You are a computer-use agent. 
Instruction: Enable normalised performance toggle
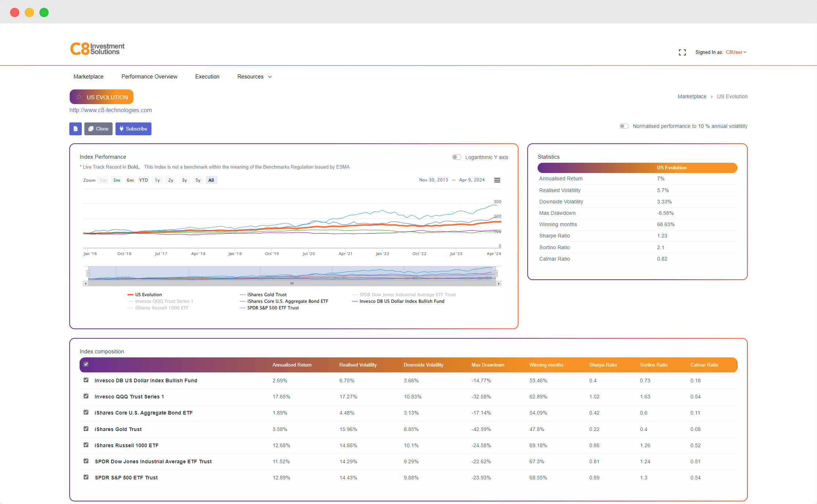[x=624, y=126]
